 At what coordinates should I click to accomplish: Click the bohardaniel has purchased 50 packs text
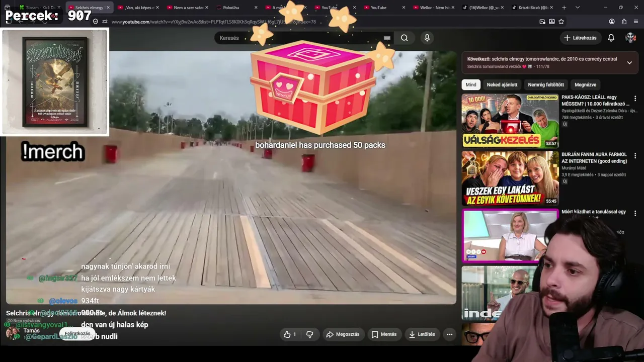coord(320,145)
